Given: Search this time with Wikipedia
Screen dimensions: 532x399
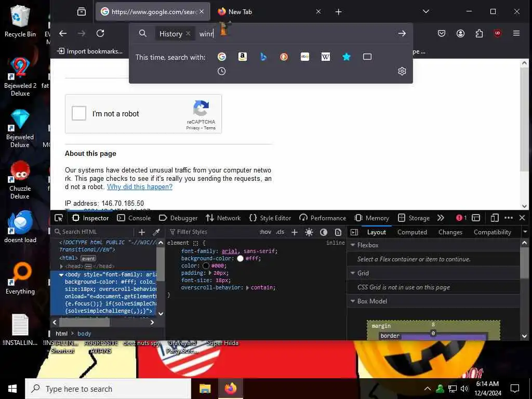Looking at the screenshot, I should [326, 57].
